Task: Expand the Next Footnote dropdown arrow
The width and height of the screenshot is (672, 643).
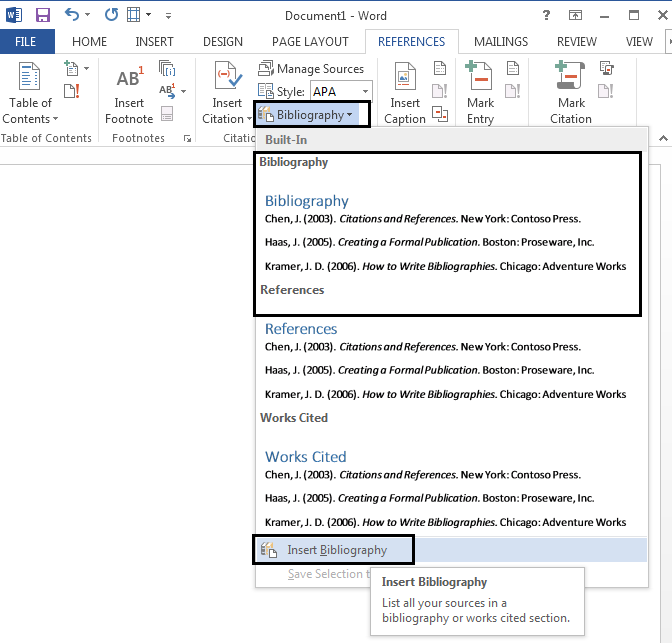Action: coord(183,91)
